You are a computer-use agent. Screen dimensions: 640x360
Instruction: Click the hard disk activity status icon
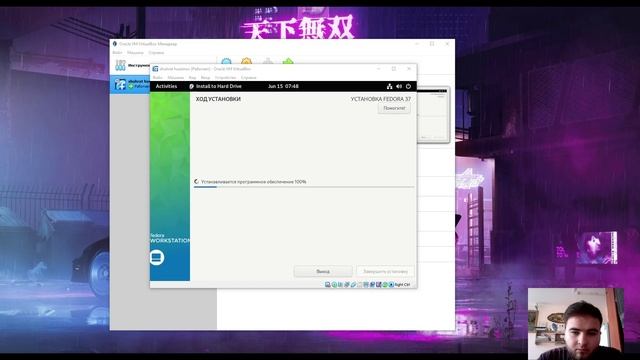328,284
